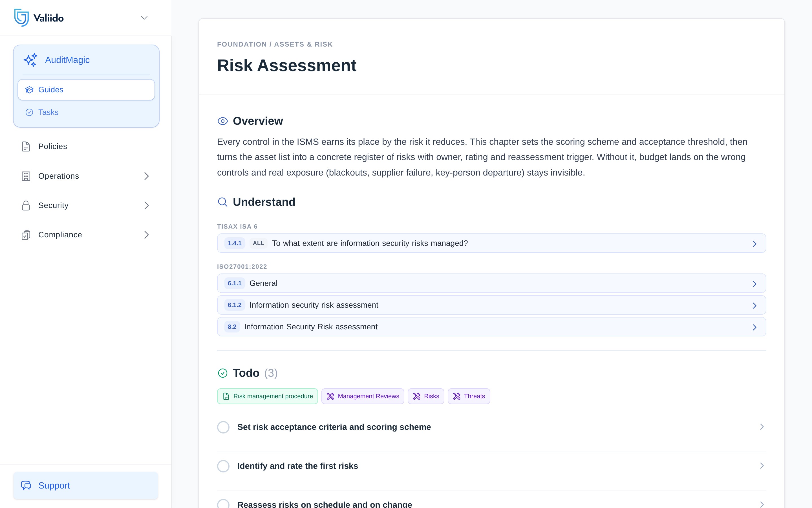Click the Operations building icon
The image size is (812, 508).
click(x=26, y=176)
